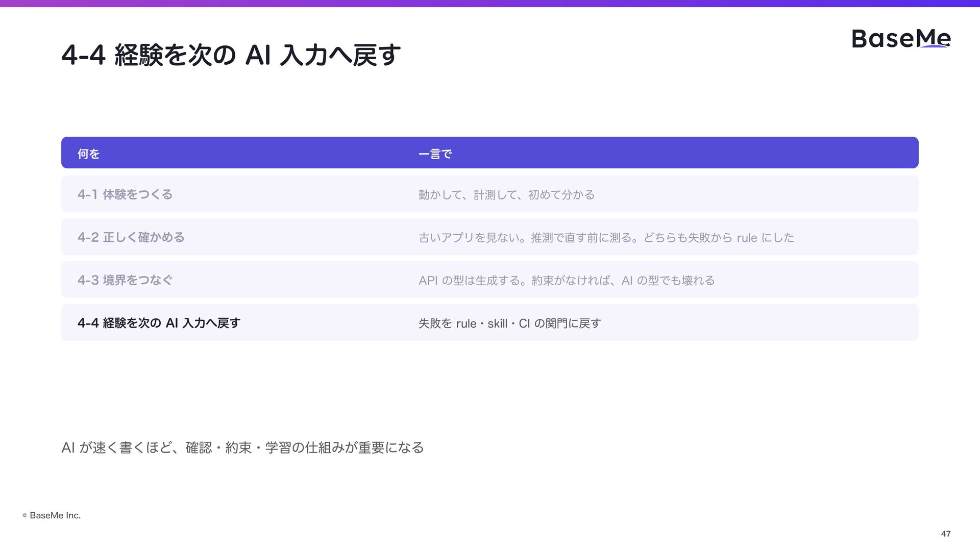Click the '何を' column header
Viewport: 980px width, 551px height.
point(88,154)
